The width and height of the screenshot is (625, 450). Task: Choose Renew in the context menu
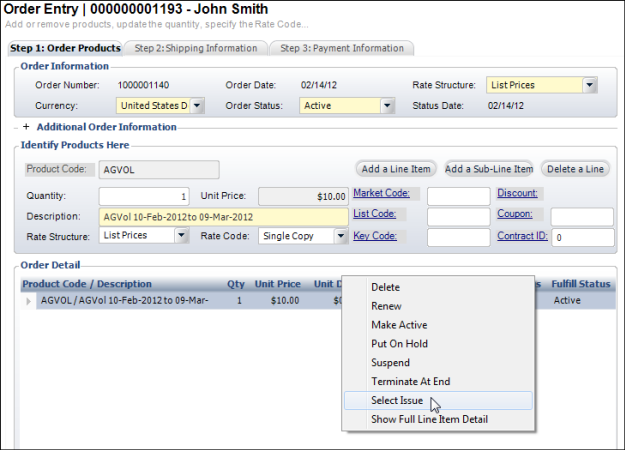pyautogui.click(x=386, y=306)
